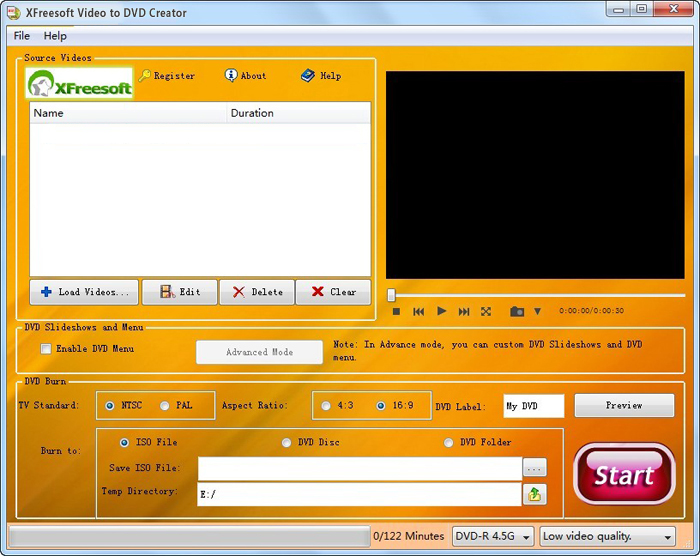Browse for ISO file save location
The height and width of the screenshot is (556, 700).
point(534,468)
